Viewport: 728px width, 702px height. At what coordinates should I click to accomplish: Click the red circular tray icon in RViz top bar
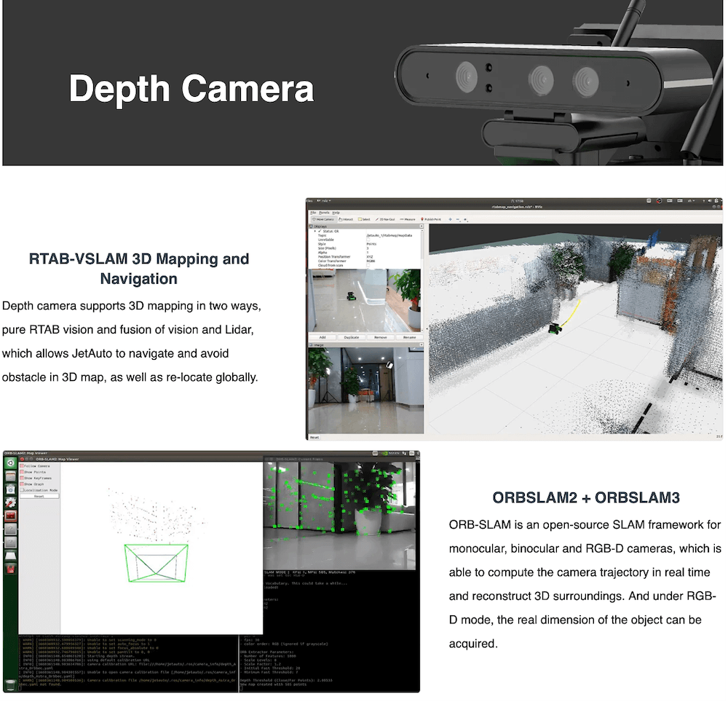pyautogui.click(x=659, y=201)
